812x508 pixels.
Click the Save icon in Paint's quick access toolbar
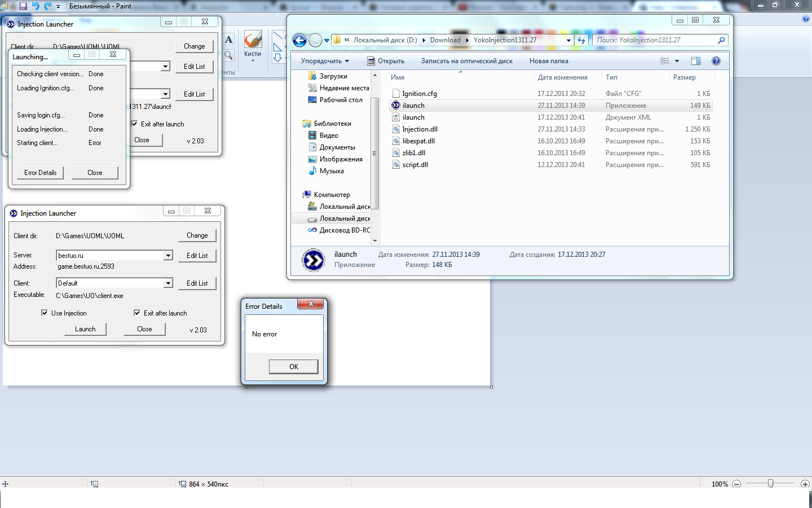coord(23,6)
